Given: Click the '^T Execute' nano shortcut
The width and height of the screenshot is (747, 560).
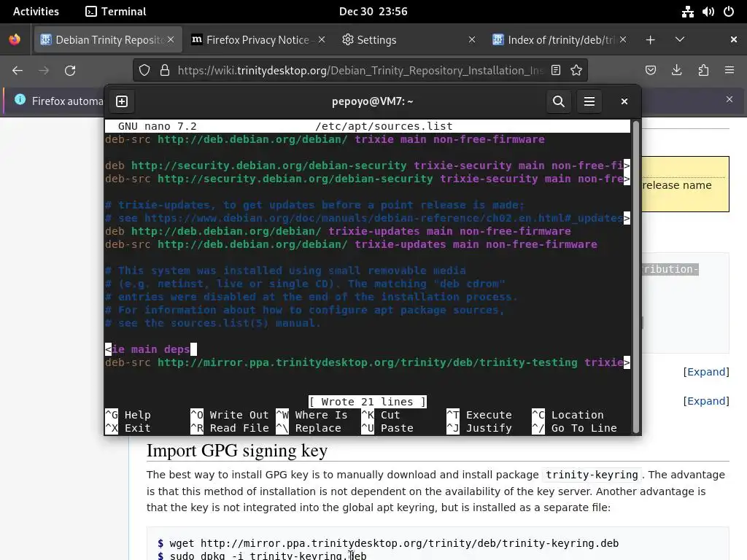Looking at the screenshot, I should (x=479, y=415).
